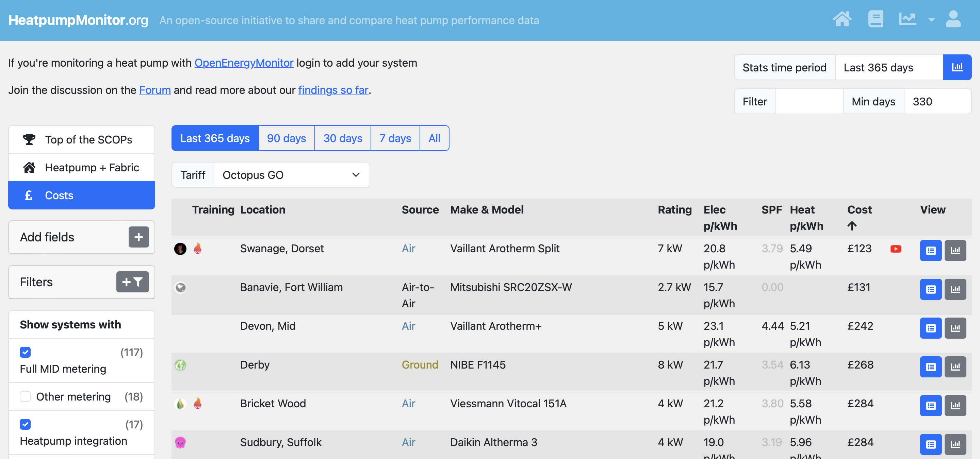Open the list view for Bricket Wood
Image resolution: width=980 pixels, height=459 pixels.
(x=931, y=406)
